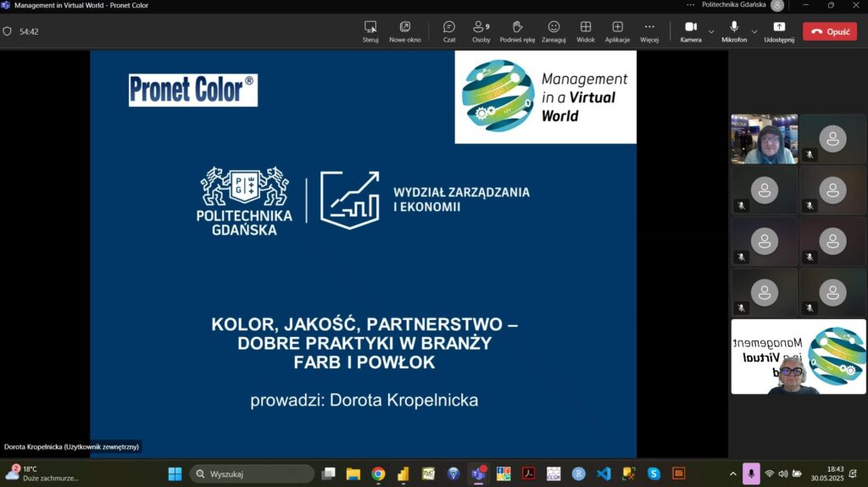The image size is (868, 487).
Task: Open the Wi-Fi network tray icon
Action: point(770,473)
